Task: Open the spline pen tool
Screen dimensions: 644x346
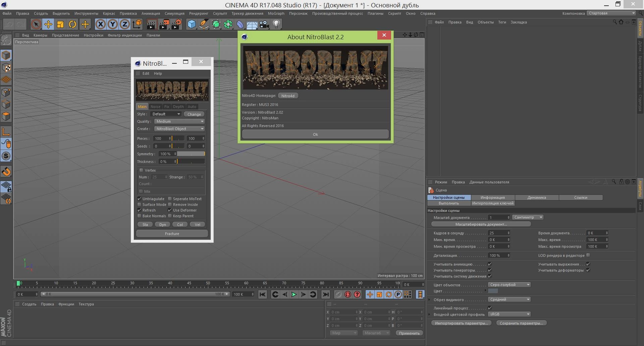Action: pyautogui.click(x=204, y=24)
